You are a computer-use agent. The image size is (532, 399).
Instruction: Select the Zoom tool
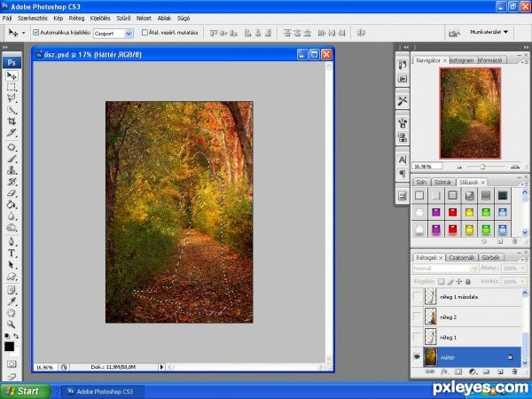pyautogui.click(x=12, y=325)
